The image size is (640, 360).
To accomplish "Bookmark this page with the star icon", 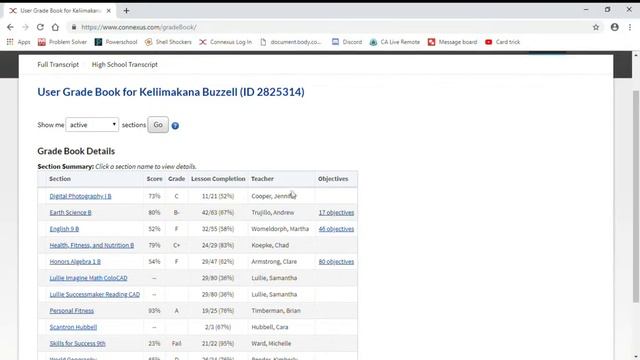I will pos(596,27).
